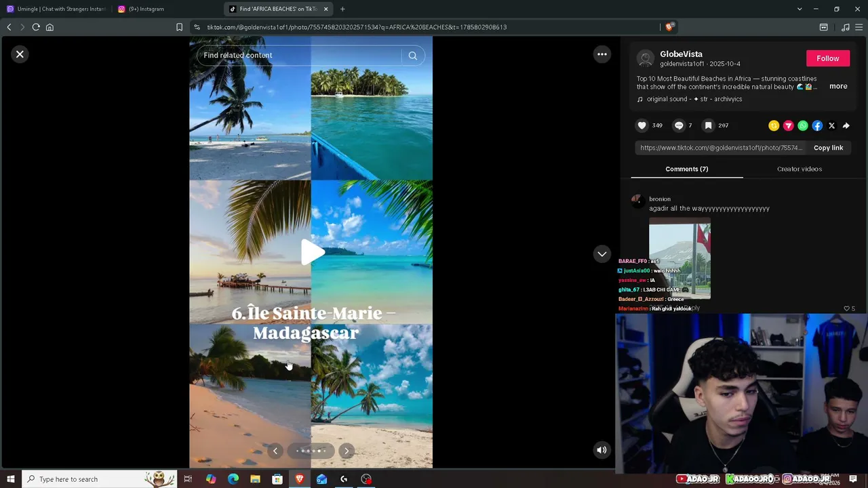Bookmark the post to favorites
868x488 pixels.
point(708,125)
